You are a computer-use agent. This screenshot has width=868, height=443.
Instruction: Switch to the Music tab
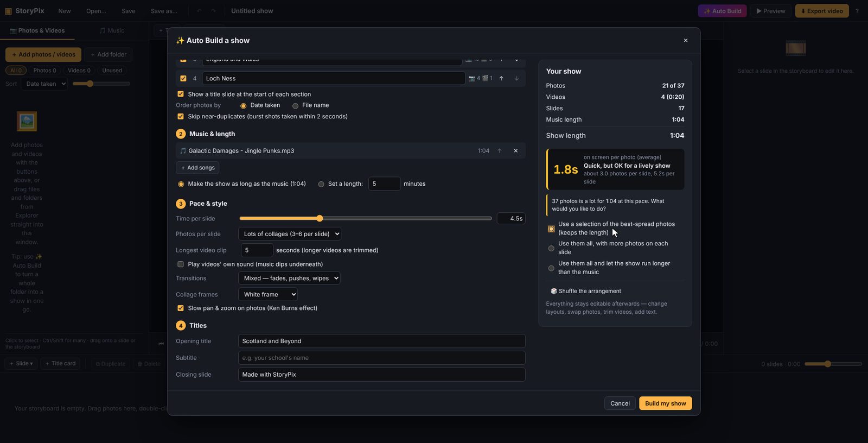pyautogui.click(x=112, y=31)
